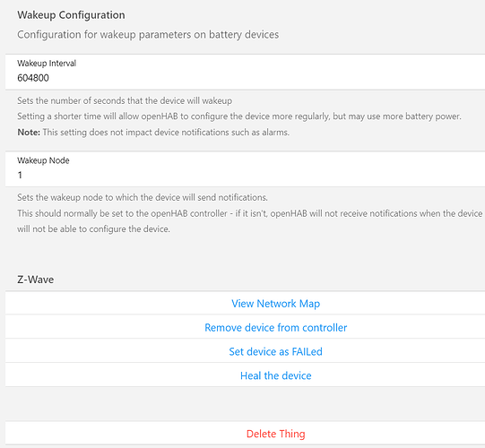The height and width of the screenshot is (448, 485).
Task: Click the Wakeup Interval value 604800
Action: 33,78
